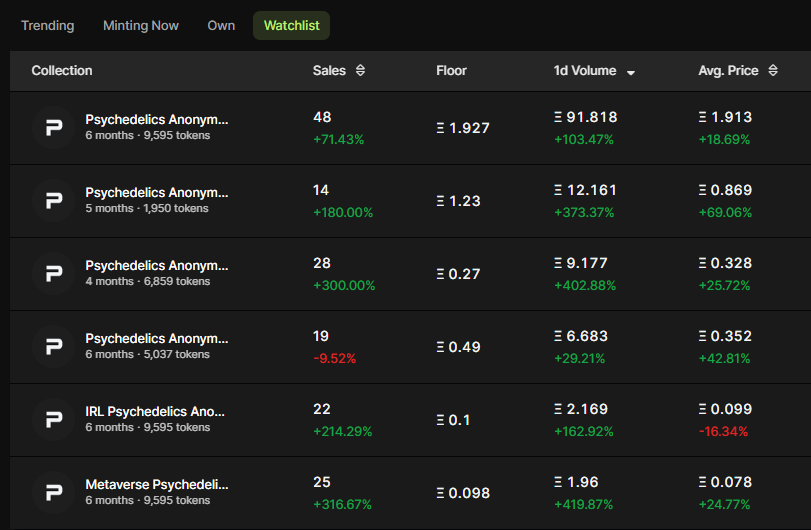Click the red price change -16.34%

723,431
